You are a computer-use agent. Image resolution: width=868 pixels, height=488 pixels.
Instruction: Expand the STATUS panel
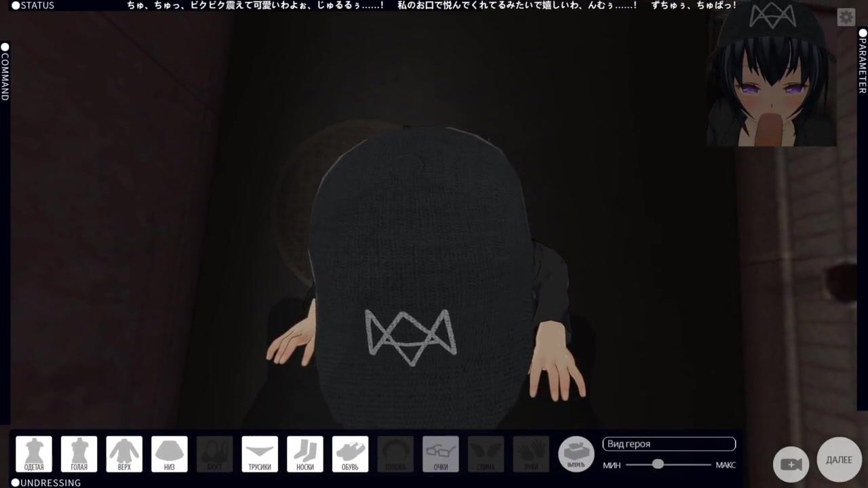[x=33, y=5]
